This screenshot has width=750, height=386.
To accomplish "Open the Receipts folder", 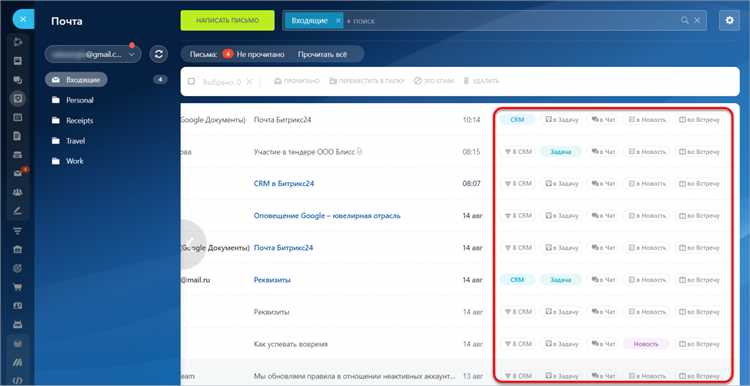I will (x=79, y=121).
